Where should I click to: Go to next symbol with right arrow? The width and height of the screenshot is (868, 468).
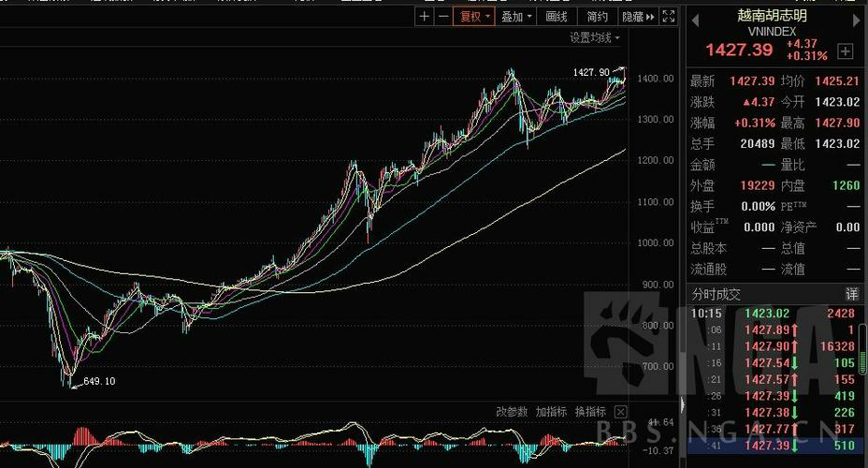click(858, 21)
